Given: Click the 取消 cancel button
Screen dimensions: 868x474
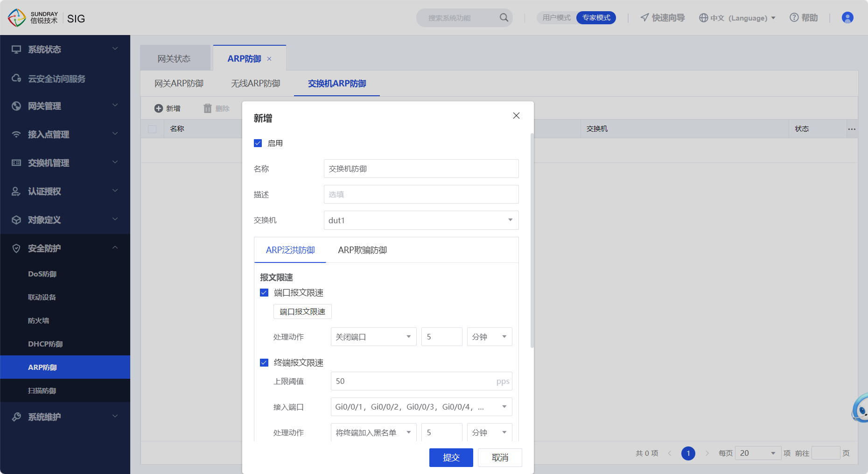Looking at the screenshot, I should point(500,458).
